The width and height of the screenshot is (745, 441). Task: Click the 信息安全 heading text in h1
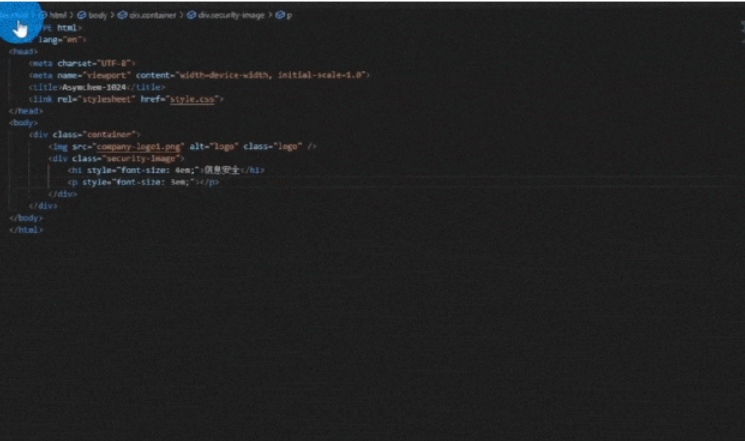tap(221, 170)
